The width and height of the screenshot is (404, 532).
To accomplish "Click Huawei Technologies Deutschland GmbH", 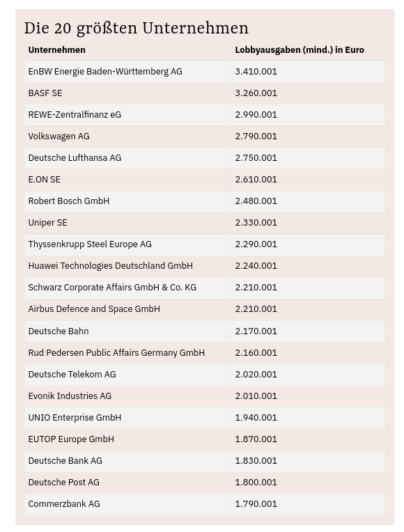I will click(x=110, y=266).
